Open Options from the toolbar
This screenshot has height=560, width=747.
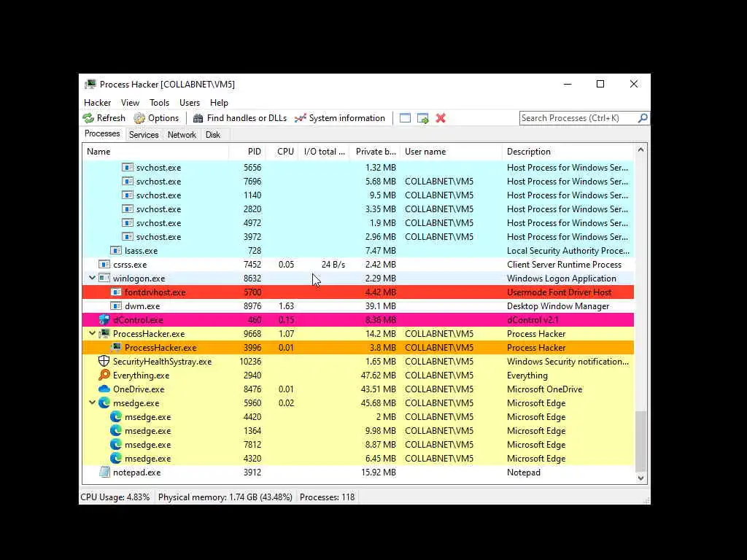pos(156,118)
